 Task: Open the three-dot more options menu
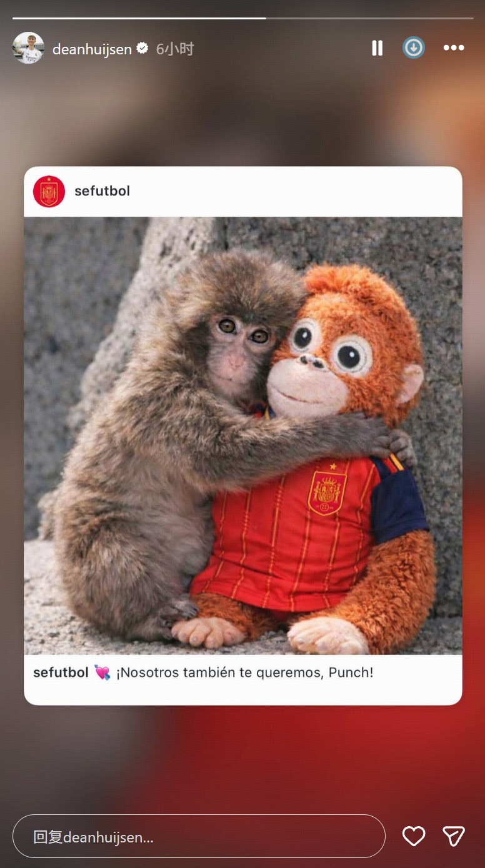click(454, 48)
